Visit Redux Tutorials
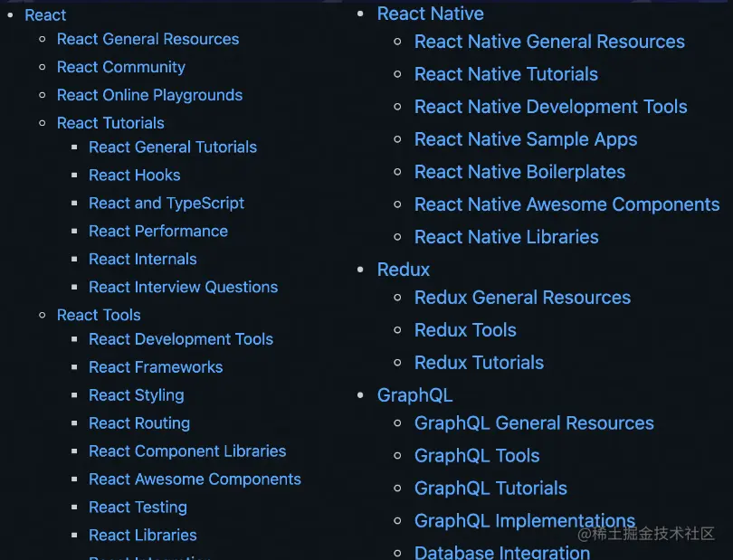The image size is (733, 560). [x=479, y=362]
